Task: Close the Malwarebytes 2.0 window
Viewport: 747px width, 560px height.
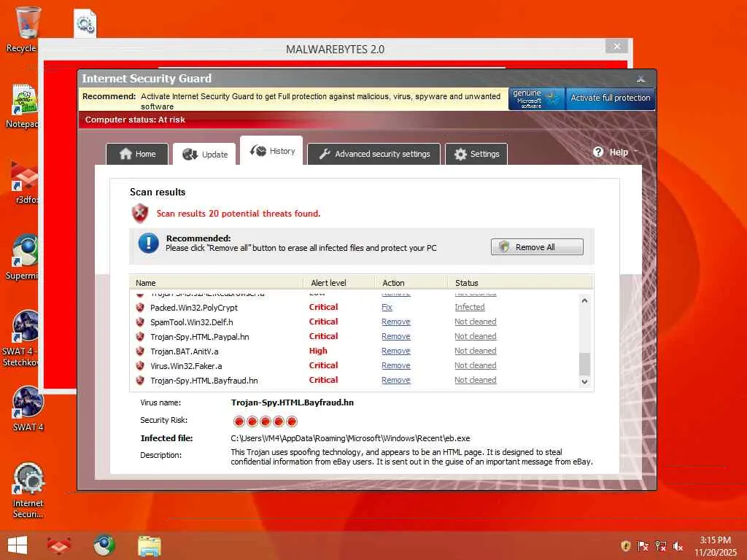Action: click(616, 46)
